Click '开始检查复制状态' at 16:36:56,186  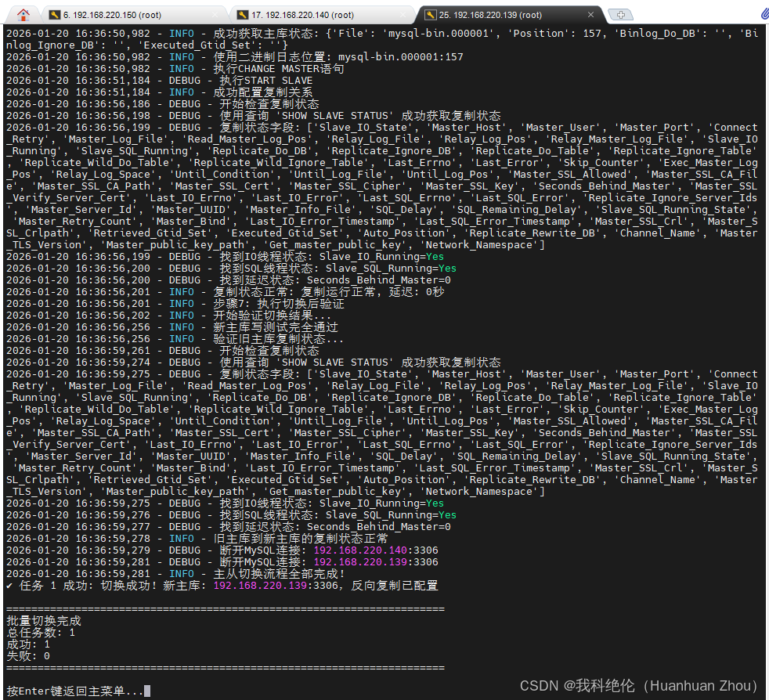pos(269,104)
